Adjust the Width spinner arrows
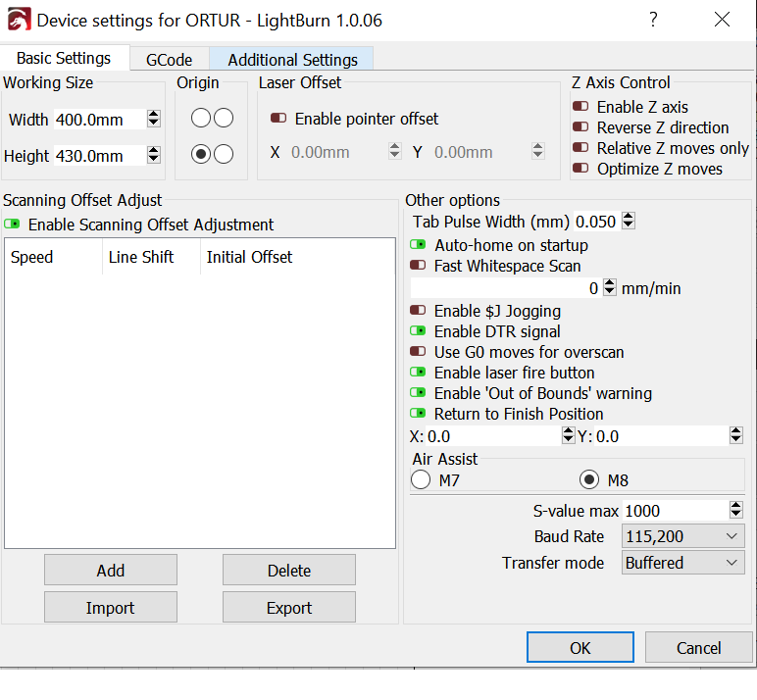Screen dimensions: 757x700 coord(154,119)
